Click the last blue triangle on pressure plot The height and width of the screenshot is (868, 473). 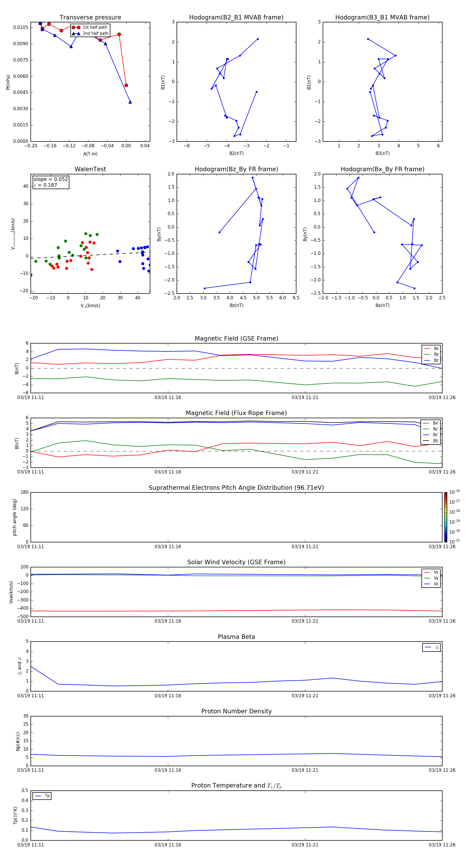pyautogui.click(x=130, y=102)
